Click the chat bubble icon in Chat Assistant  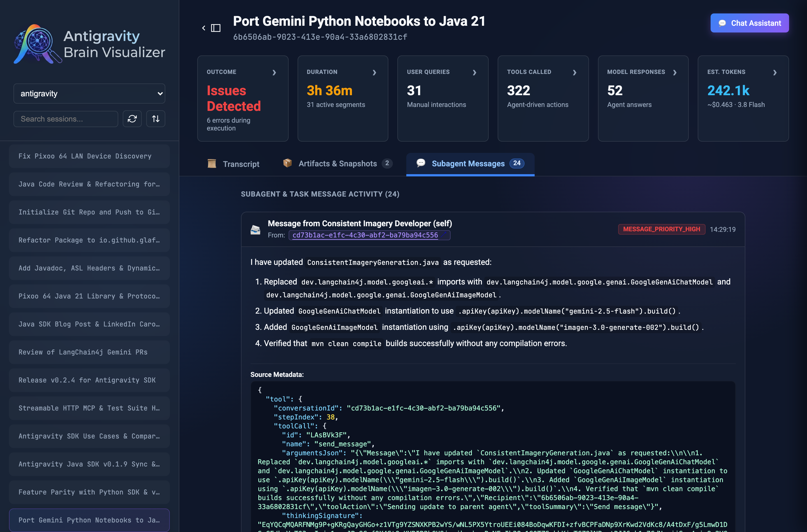[x=722, y=23]
